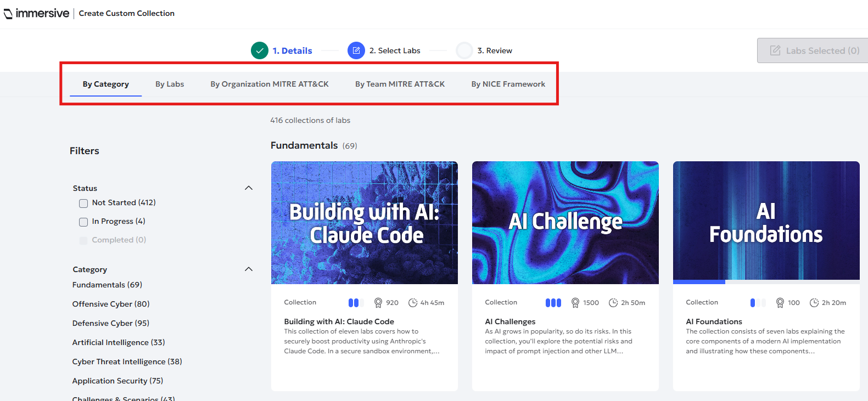Click the empty Review step circle

[x=464, y=50]
